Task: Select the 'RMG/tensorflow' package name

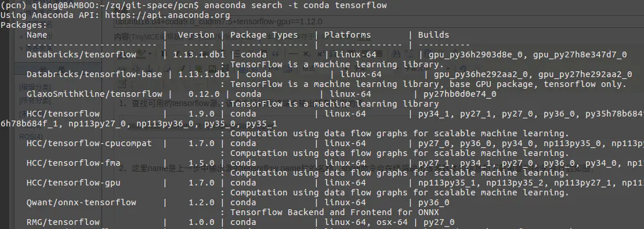Action: point(63,222)
